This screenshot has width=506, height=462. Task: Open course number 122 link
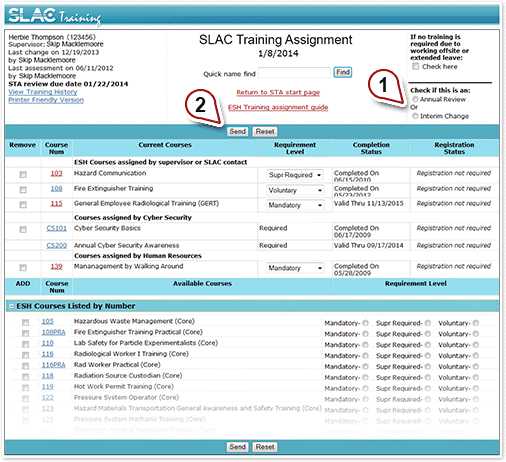tap(48, 397)
